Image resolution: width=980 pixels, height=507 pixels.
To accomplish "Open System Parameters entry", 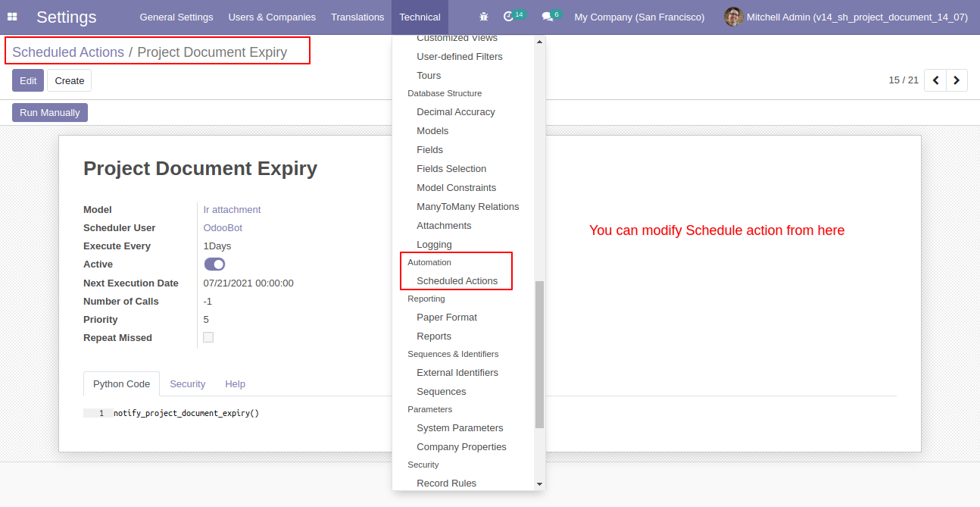I will (x=460, y=427).
